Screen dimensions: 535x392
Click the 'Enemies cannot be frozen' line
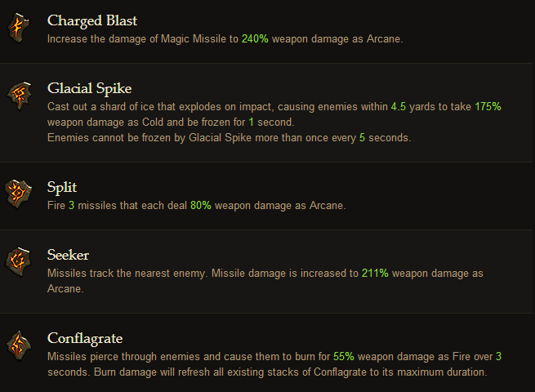[230, 138]
